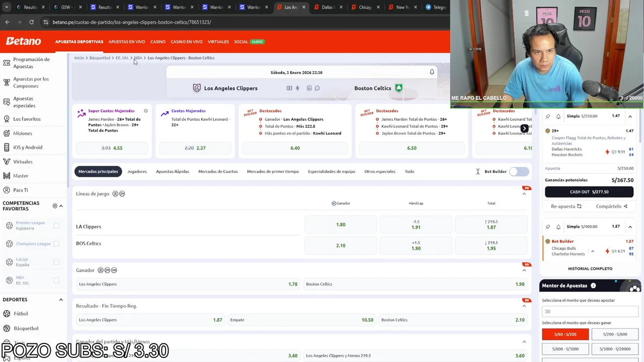Click info icon on Super Cuotas Mejoradas
This screenshot has height=362, width=644.
coord(146,111)
